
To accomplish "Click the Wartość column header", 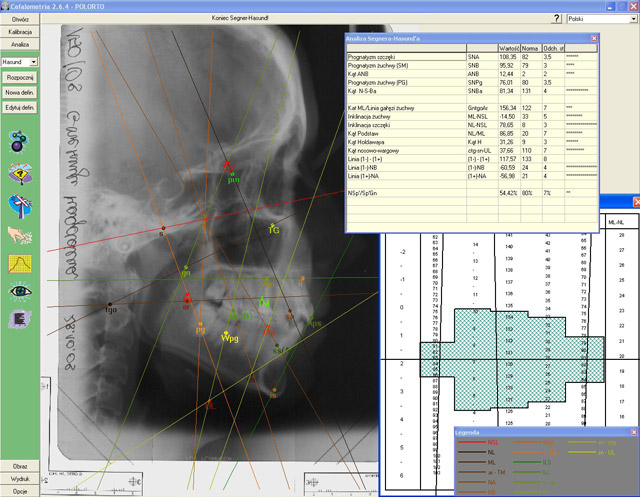I will 509,48.
